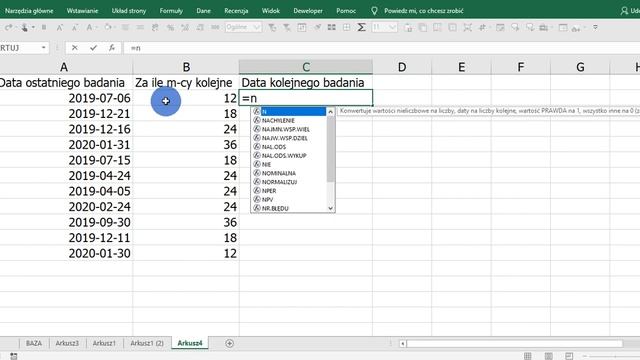Click the Redo arrow in quick toolbar
640x360 pixels.
[9, 27]
